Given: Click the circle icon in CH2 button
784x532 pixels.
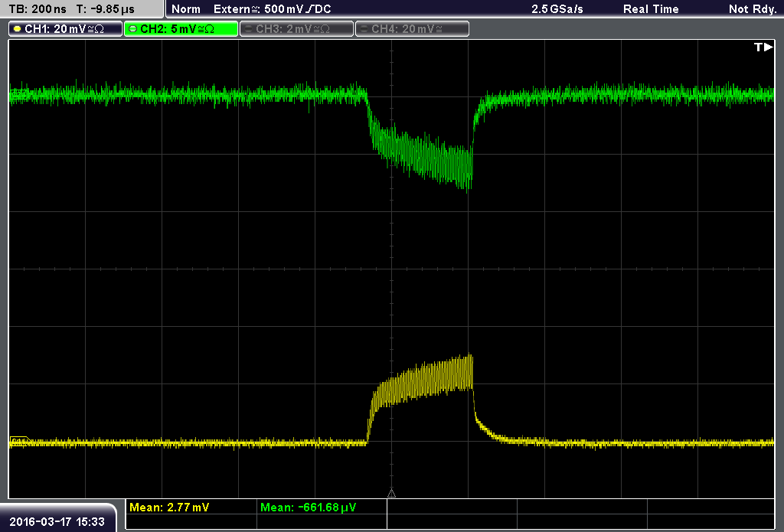Looking at the screenshot, I should click(133, 29).
